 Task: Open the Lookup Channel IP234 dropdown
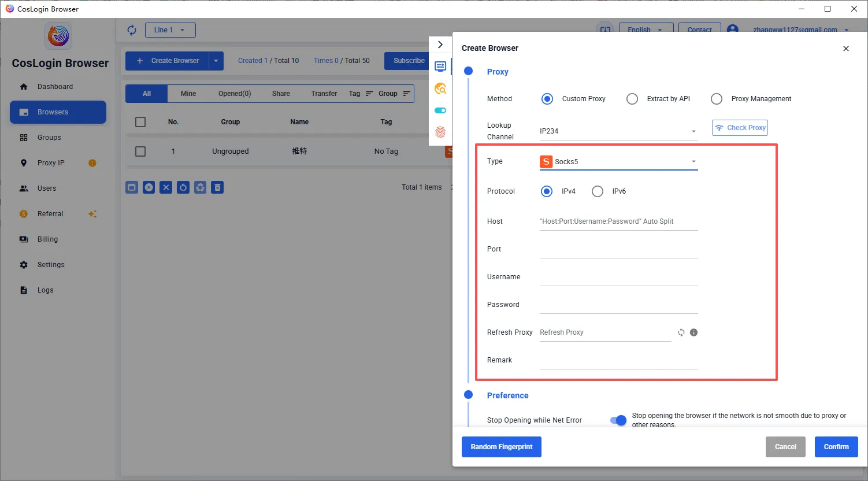coord(618,131)
